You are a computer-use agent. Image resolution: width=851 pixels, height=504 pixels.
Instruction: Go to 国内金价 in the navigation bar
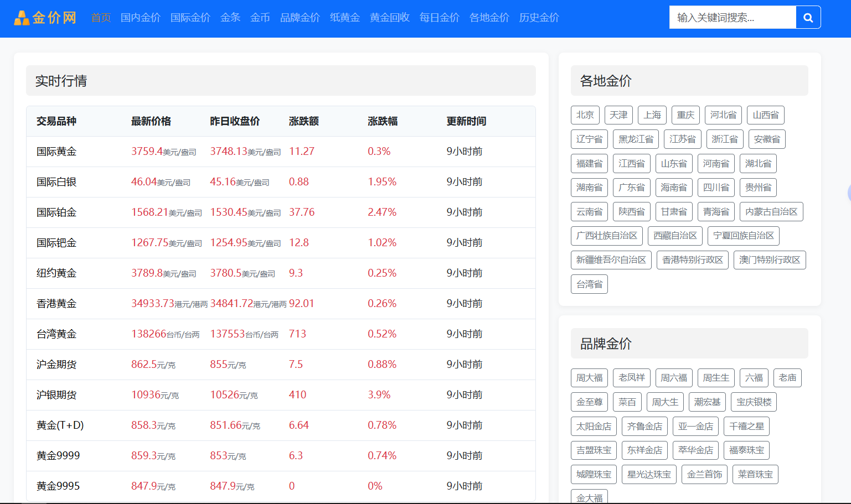point(141,18)
